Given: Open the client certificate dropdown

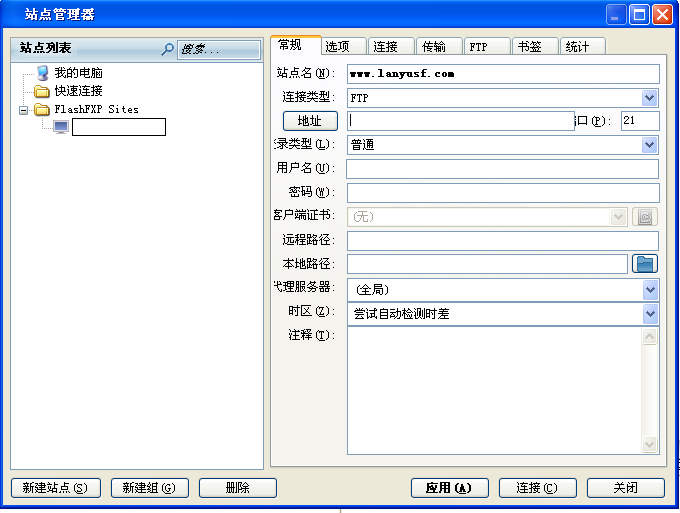Looking at the screenshot, I should (618, 217).
